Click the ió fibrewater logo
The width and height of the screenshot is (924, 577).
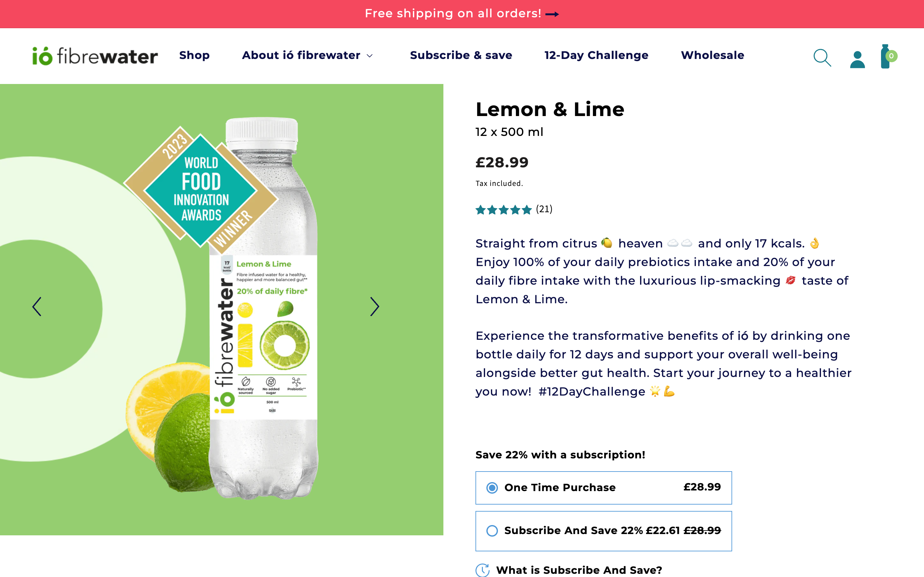tap(95, 56)
